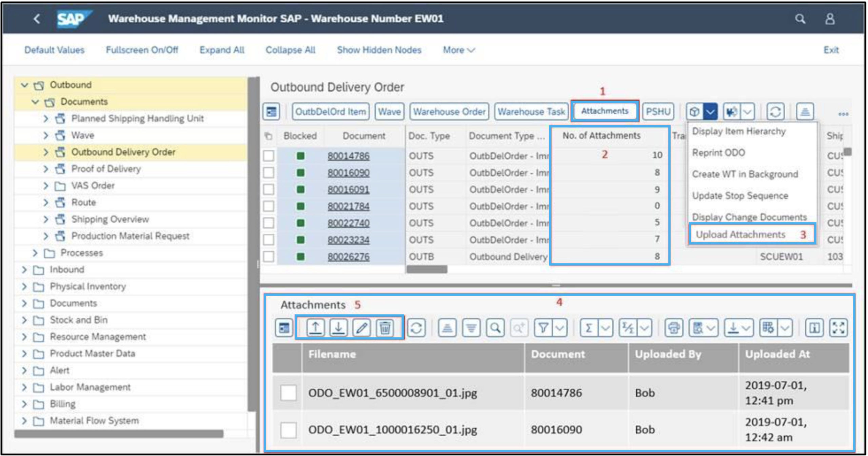Open dropdown arrow next to cube methods icon
The height and width of the screenshot is (456, 868).
(710, 111)
